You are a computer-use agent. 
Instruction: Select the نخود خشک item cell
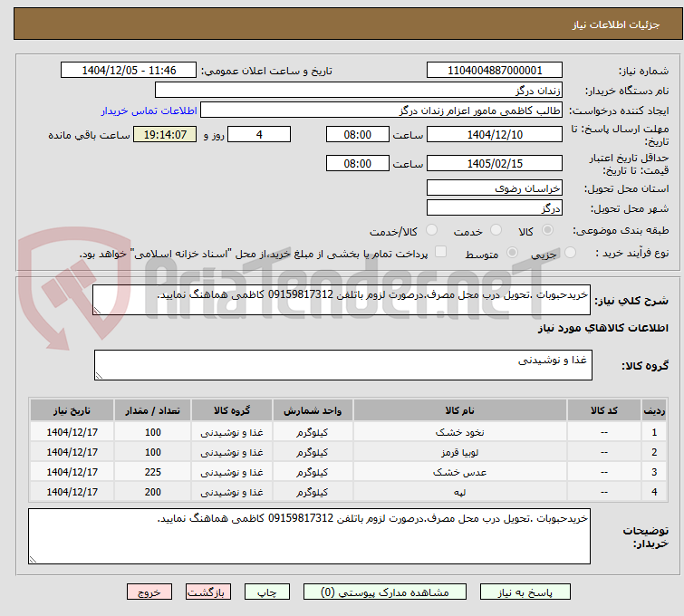pyautogui.click(x=460, y=432)
